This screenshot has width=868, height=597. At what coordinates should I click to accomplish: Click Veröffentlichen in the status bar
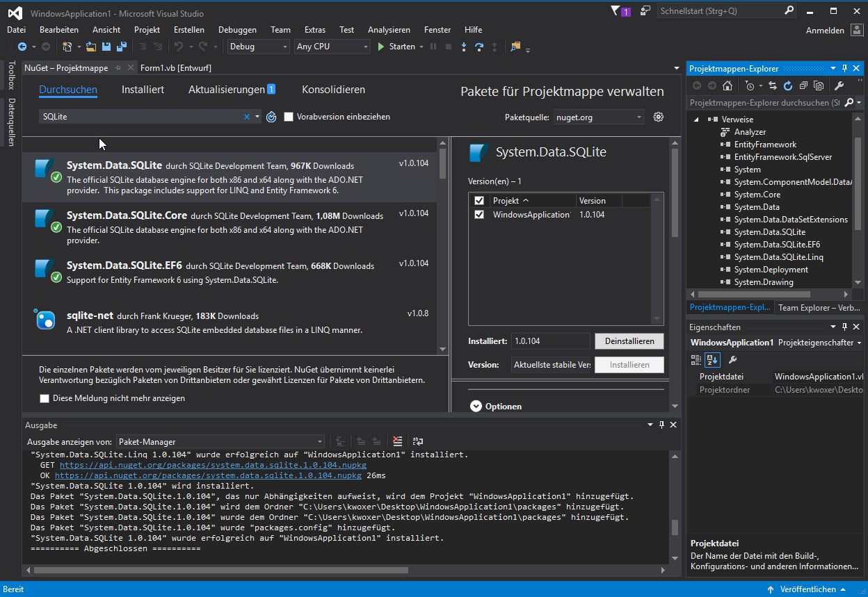tap(807, 589)
